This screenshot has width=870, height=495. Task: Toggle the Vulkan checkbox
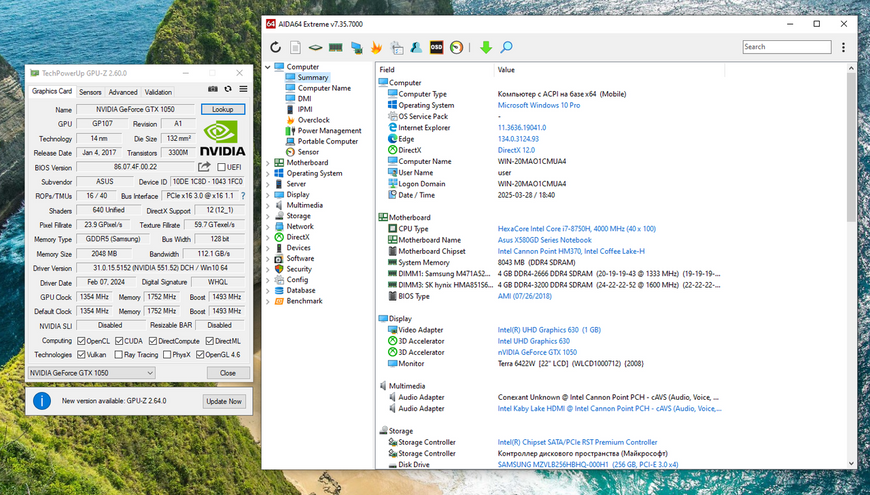[81, 354]
